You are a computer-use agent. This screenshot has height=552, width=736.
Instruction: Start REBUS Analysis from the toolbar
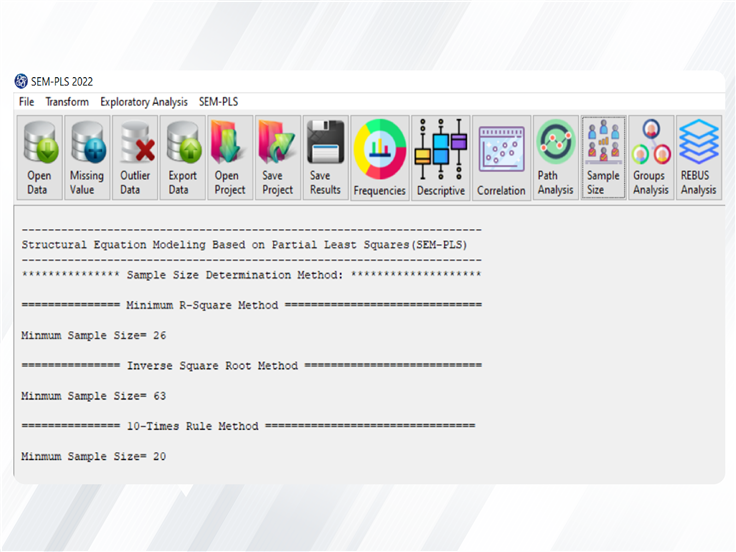(699, 158)
